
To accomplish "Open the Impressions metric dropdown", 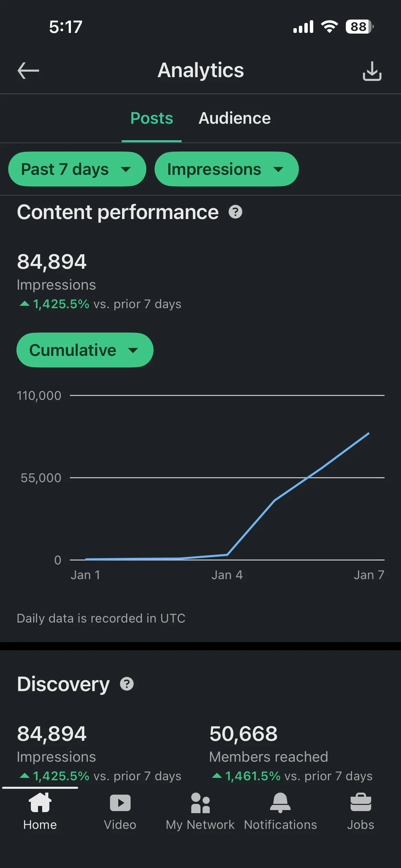I will pos(227,169).
